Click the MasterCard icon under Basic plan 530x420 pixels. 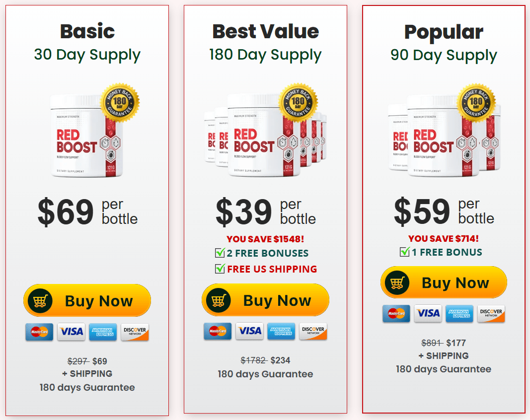[x=39, y=332]
